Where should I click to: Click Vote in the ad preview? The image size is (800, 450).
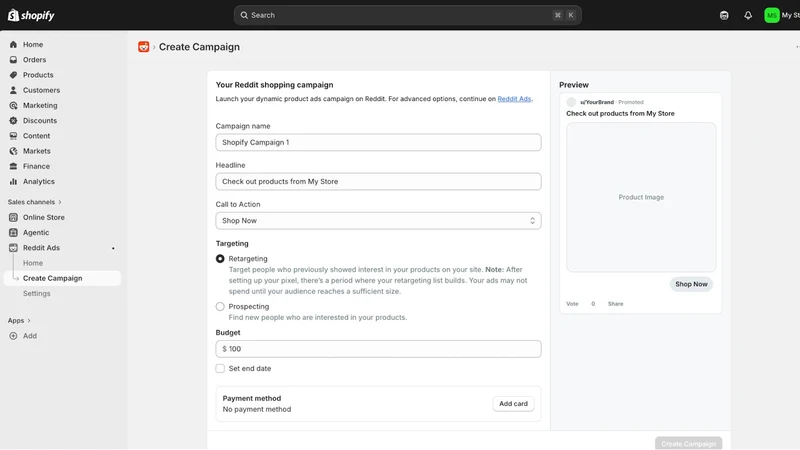[572, 304]
